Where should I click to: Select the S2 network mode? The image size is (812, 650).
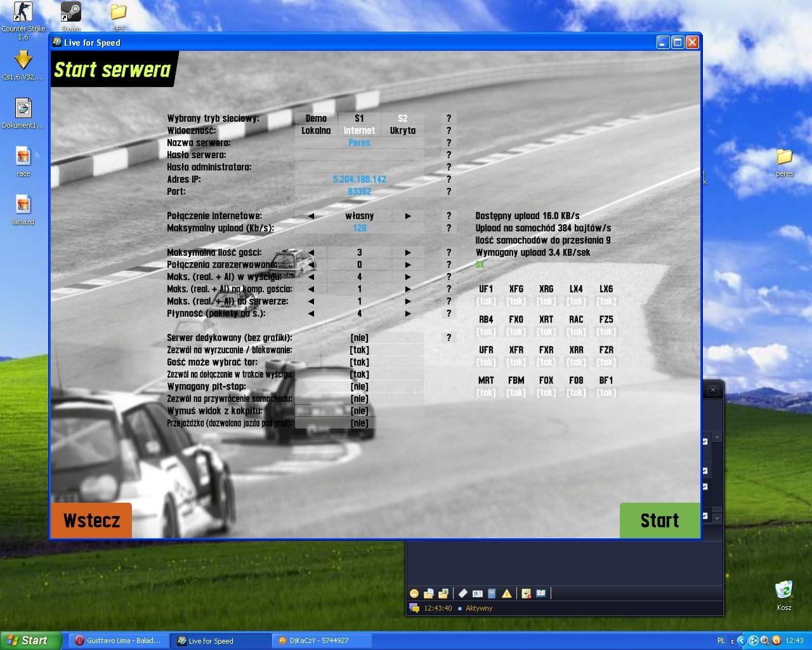click(403, 118)
